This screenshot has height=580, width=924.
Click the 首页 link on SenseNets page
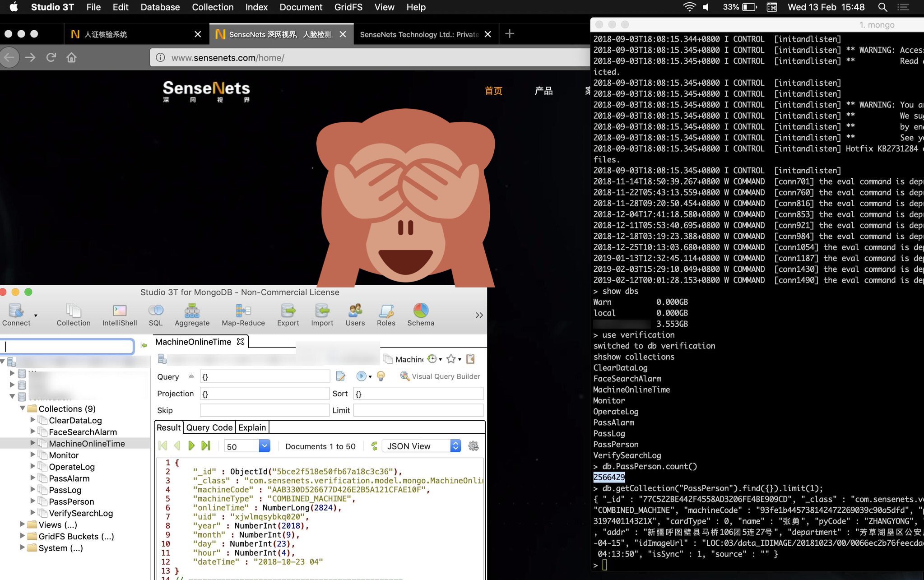[493, 91]
